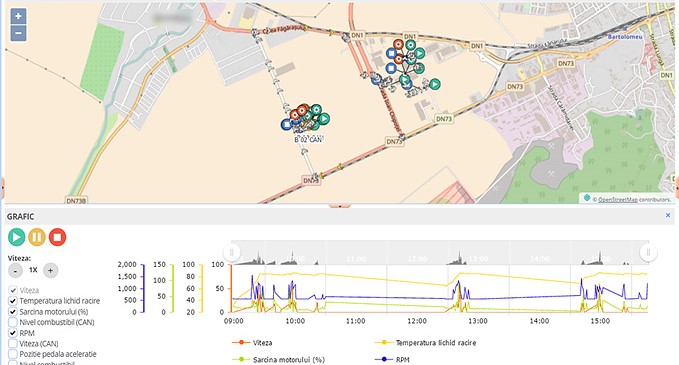Toggle the Viteza checkbox
The width and height of the screenshot is (679, 365).
tap(13, 290)
